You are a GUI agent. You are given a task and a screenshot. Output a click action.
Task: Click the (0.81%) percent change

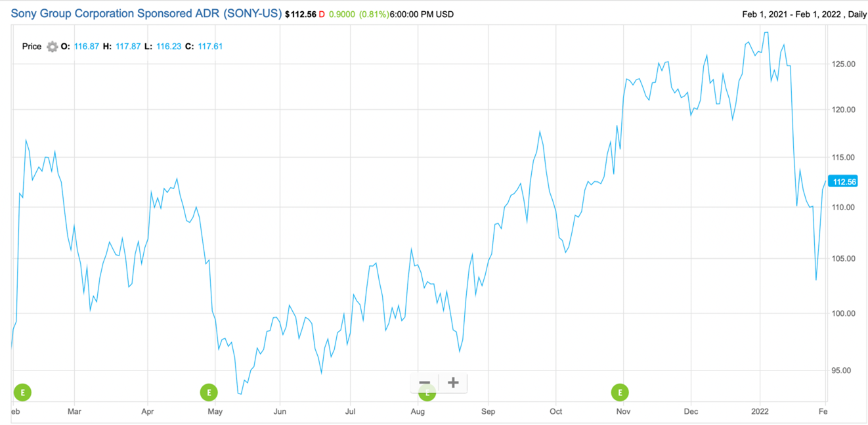(x=374, y=14)
